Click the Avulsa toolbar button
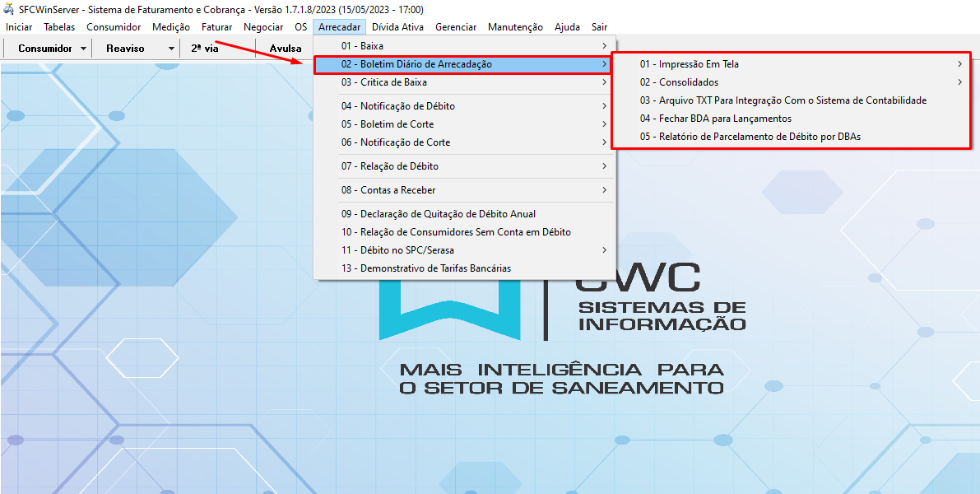 pyautogui.click(x=286, y=49)
